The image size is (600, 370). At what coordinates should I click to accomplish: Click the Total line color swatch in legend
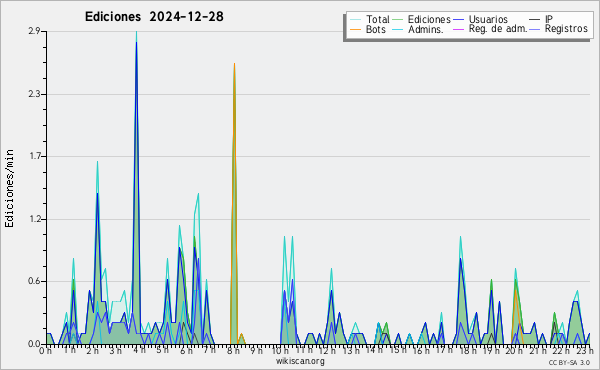click(355, 20)
